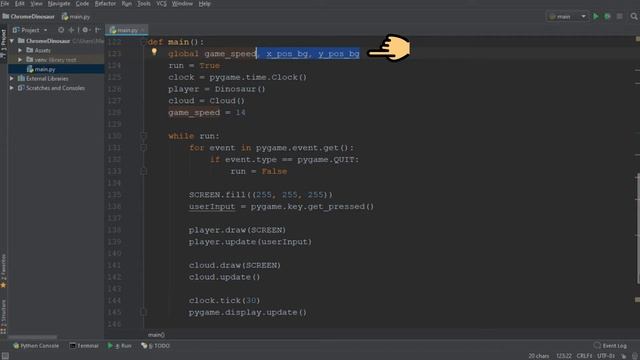The image size is (640, 360).
Task: Fold the def main() block
Action: pos(144,42)
